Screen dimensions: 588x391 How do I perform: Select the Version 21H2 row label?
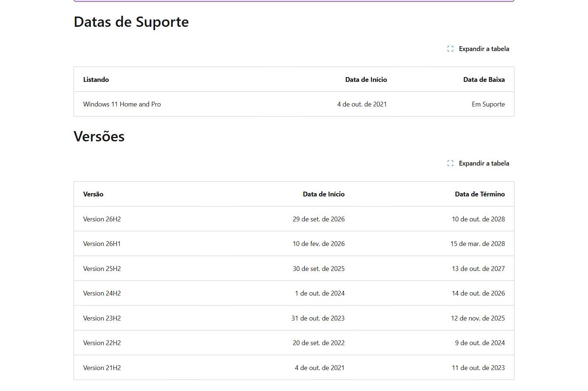[x=102, y=368]
